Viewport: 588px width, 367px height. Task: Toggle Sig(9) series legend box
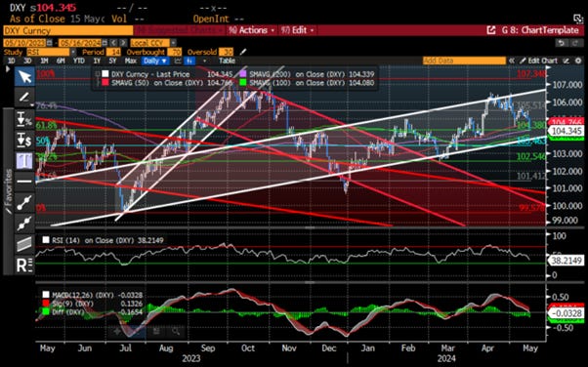(x=46, y=304)
